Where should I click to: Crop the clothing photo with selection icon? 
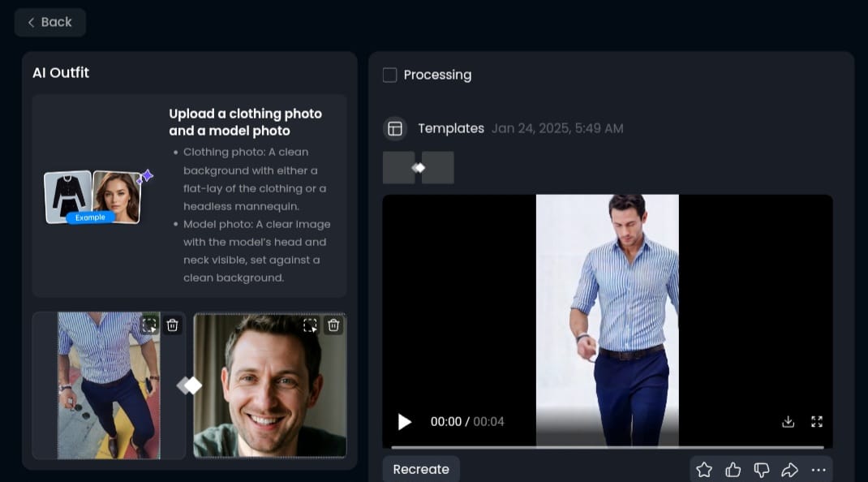click(x=149, y=325)
